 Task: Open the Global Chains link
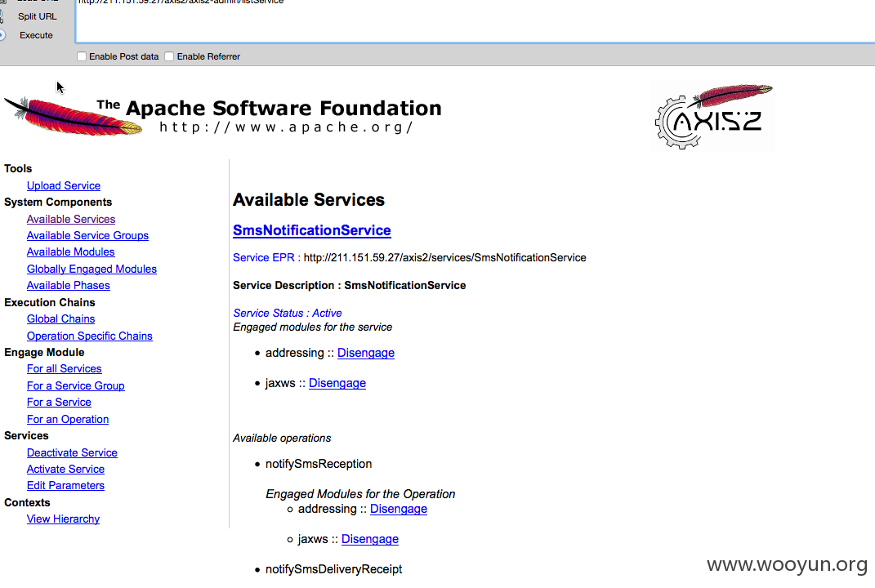click(x=60, y=318)
